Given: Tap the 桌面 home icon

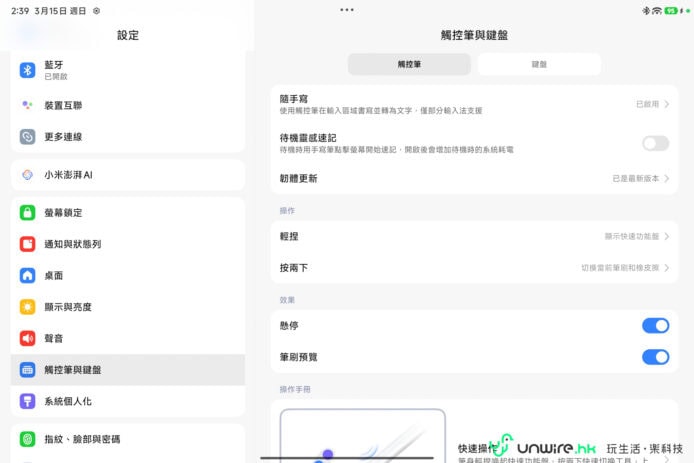Looking at the screenshot, I should 28,275.
